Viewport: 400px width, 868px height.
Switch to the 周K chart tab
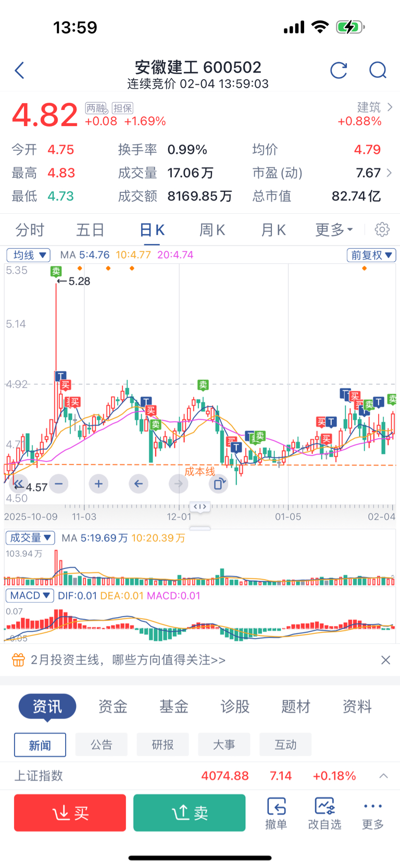(x=212, y=230)
